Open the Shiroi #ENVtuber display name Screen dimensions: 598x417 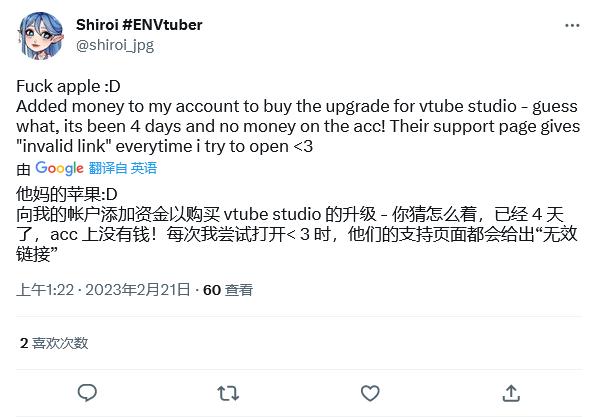pyautogui.click(x=139, y=25)
